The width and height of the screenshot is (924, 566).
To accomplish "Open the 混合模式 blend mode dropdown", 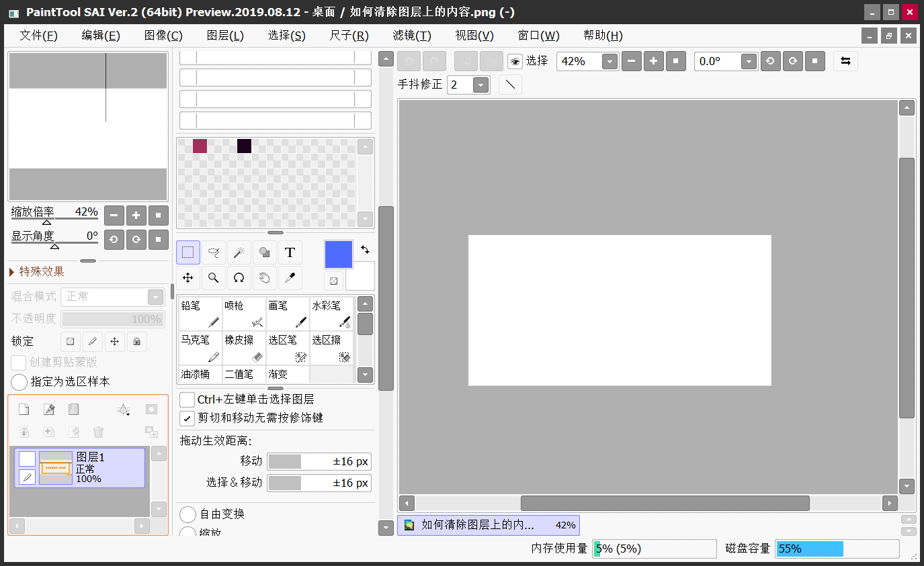I will pos(155,297).
